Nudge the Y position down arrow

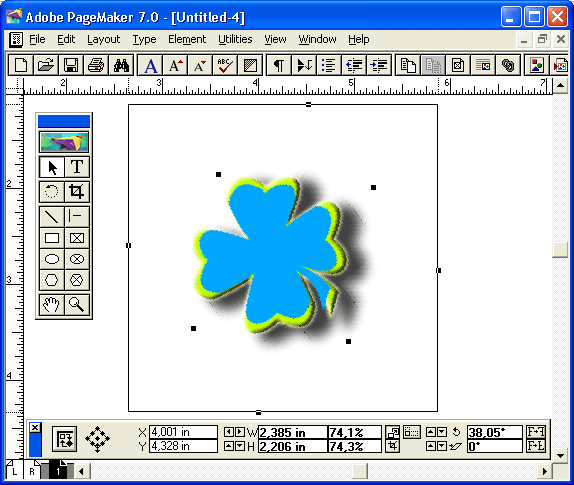(x=240, y=446)
